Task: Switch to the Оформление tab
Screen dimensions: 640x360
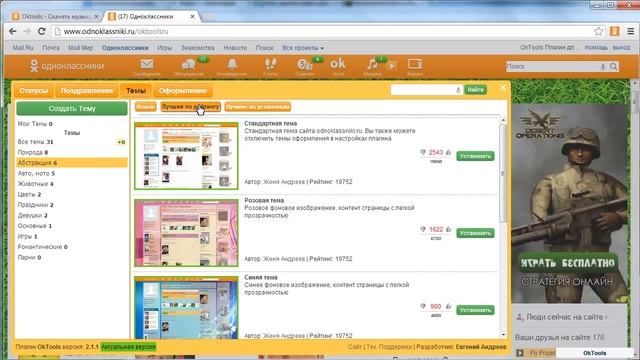Action: point(183,91)
